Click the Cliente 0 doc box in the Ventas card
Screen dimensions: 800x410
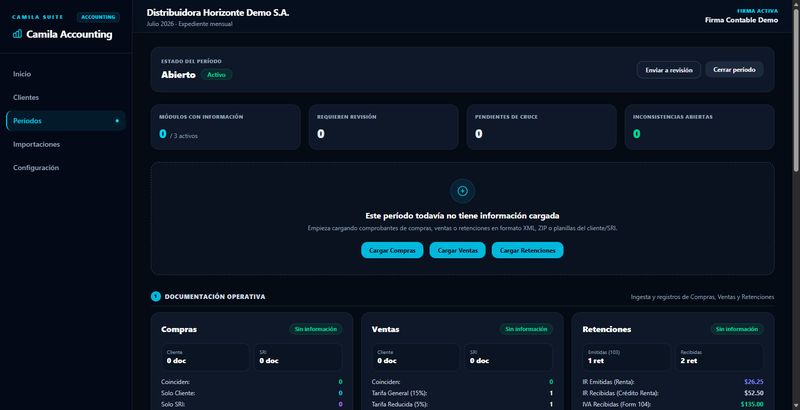(415, 357)
